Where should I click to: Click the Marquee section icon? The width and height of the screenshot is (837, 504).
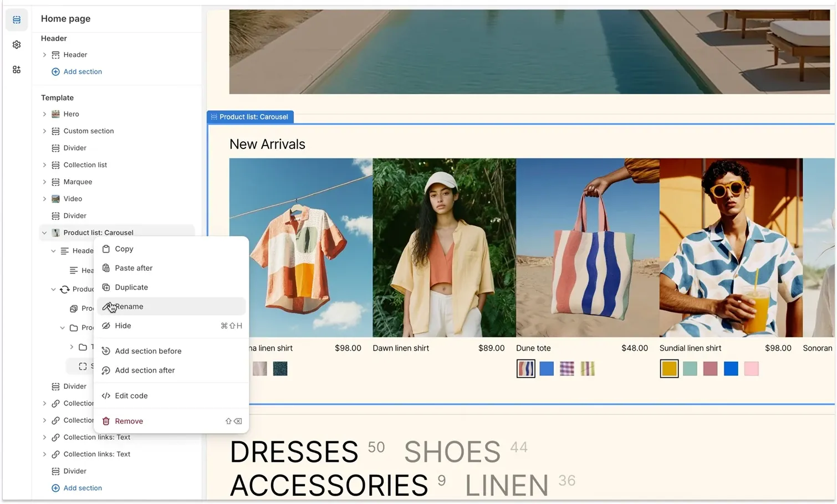[55, 182]
